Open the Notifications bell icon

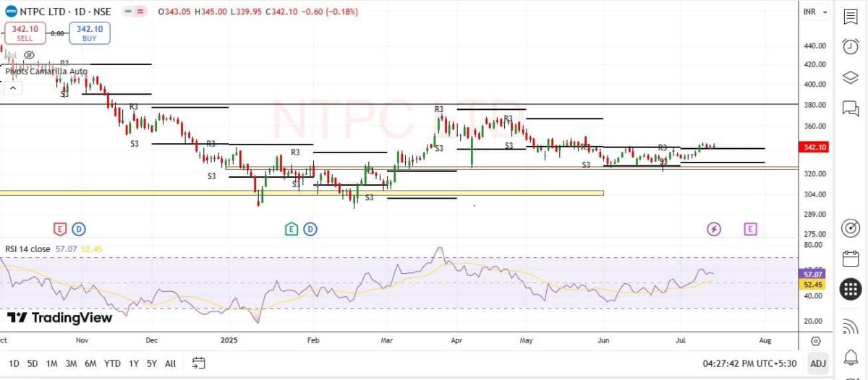pos(850,357)
